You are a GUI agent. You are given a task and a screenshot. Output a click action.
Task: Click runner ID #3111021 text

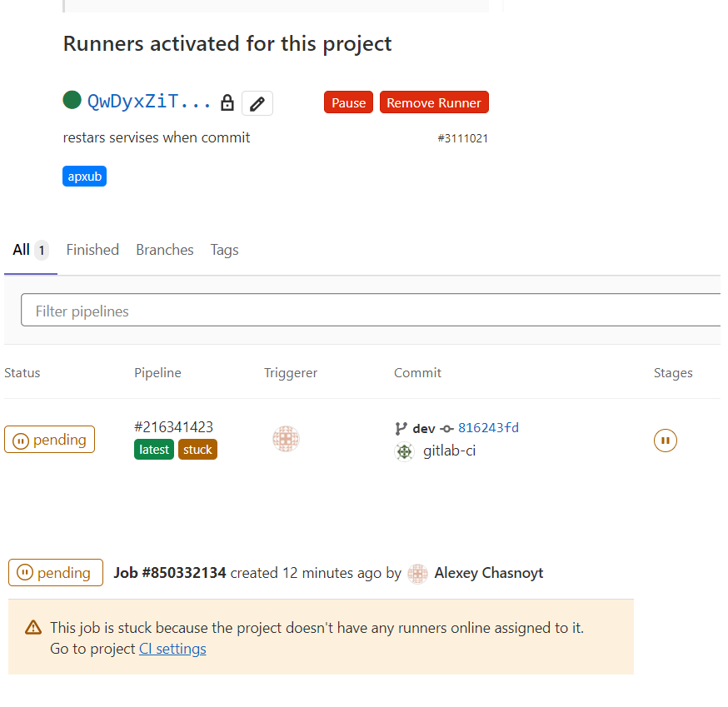pyautogui.click(x=462, y=138)
